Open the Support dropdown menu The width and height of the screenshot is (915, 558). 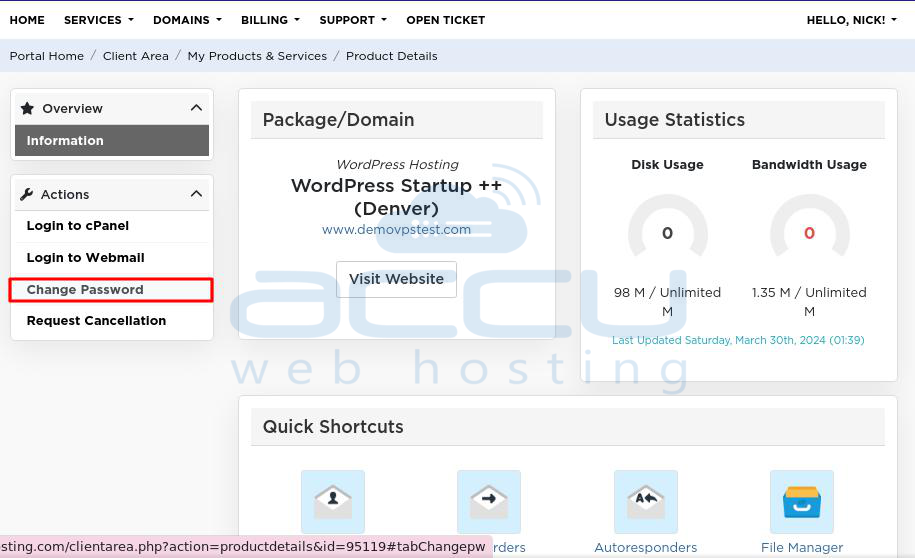tap(353, 20)
